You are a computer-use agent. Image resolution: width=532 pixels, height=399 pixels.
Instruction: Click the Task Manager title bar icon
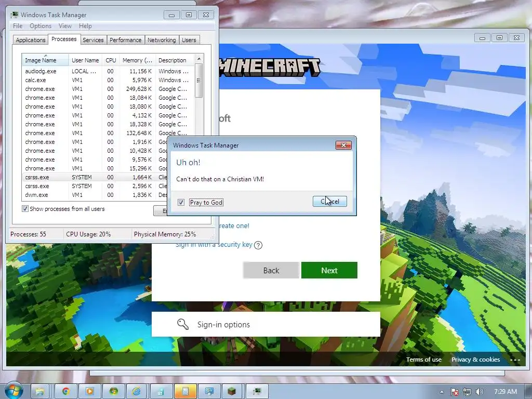[14, 15]
